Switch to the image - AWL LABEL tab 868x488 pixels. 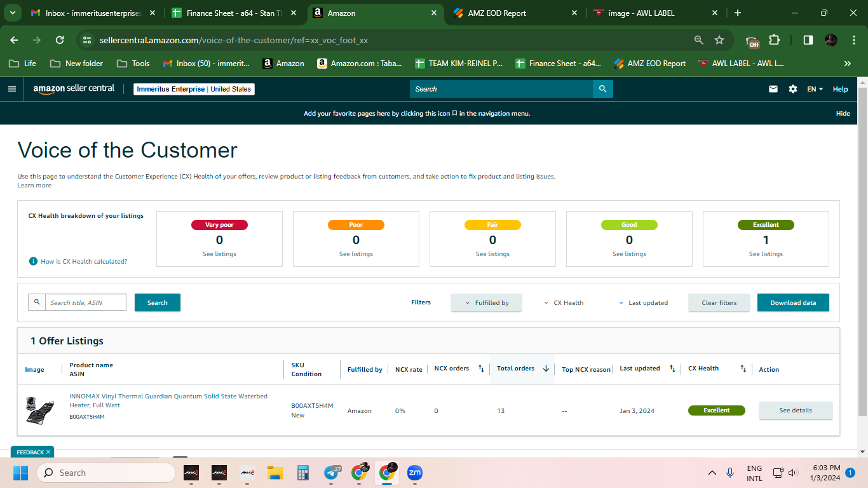pos(657,13)
